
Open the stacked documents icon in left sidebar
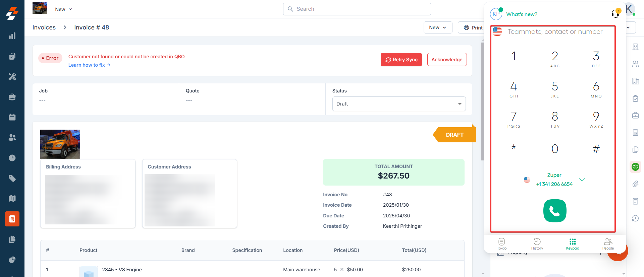point(12,239)
